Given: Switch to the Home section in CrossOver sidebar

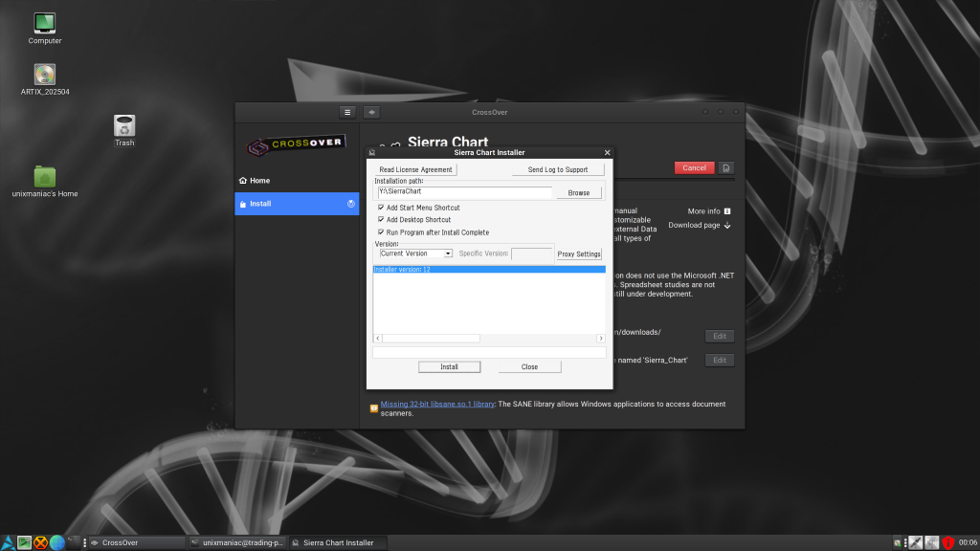Looking at the screenshot, I should 259,180.
